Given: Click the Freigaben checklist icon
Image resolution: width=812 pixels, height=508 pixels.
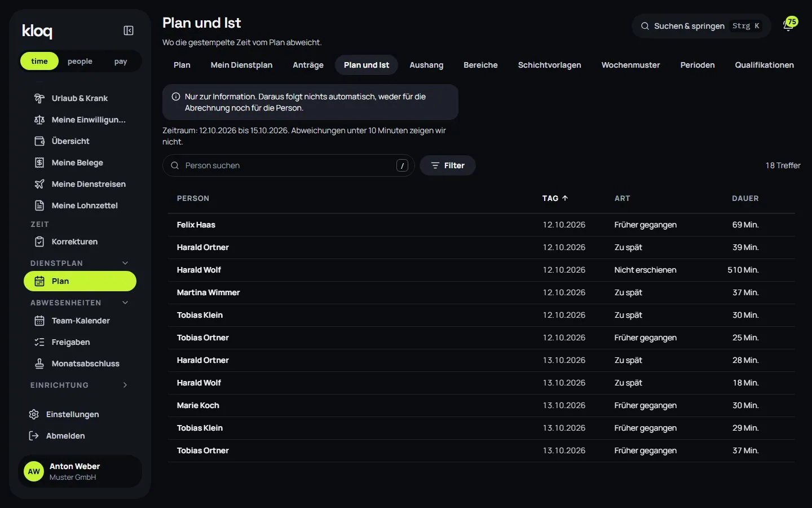Looking at the screenshot, I should point(39,342).
